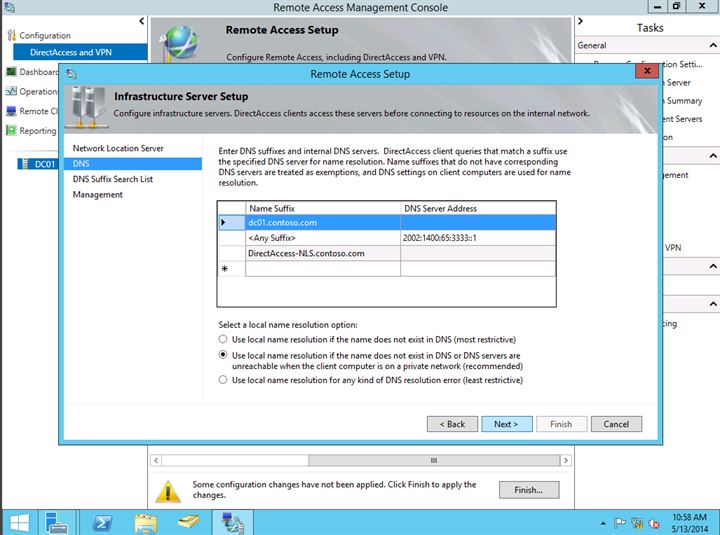Select the <Any Suffix> row cell
Viewport: 720px width, 535px height.
(323, 238)
